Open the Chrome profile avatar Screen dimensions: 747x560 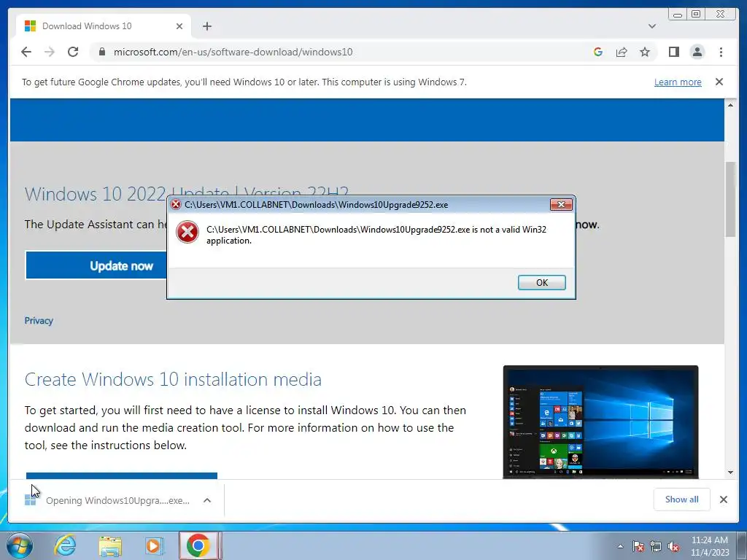coord(697,52)
